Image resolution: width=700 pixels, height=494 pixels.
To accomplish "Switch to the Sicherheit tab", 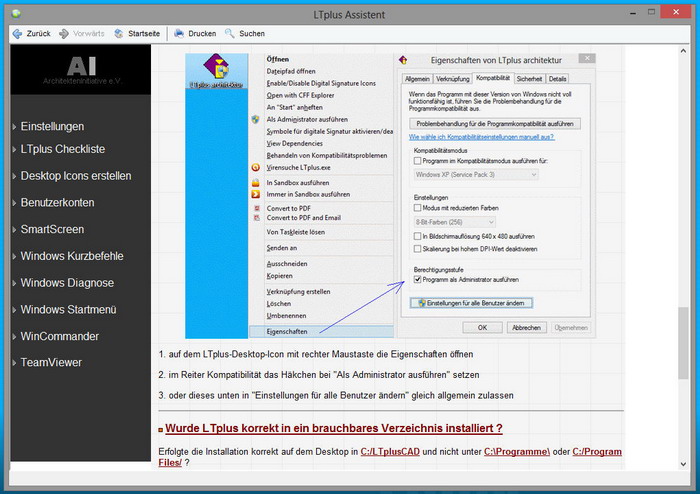I will (529, 79).
